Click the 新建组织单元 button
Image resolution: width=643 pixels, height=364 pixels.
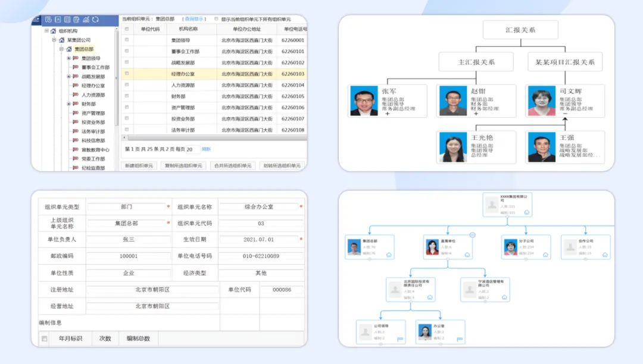coord(139,166)
